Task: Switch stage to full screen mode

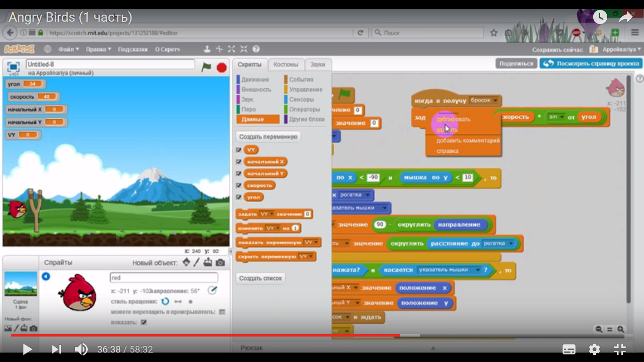Action: coord(13,66)
